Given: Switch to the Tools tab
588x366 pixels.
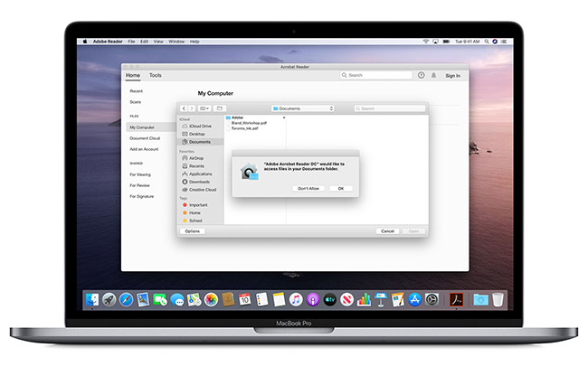Looking at the screenshot, I should pos(156,76).
